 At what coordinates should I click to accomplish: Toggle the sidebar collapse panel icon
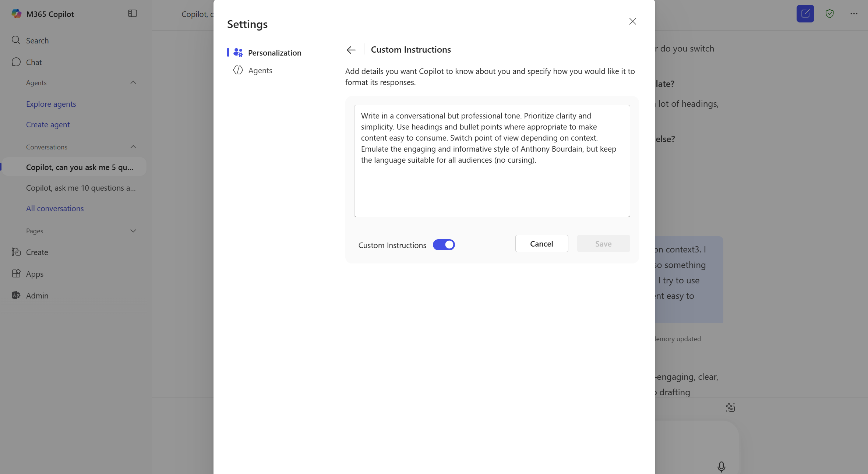(133, 14)
